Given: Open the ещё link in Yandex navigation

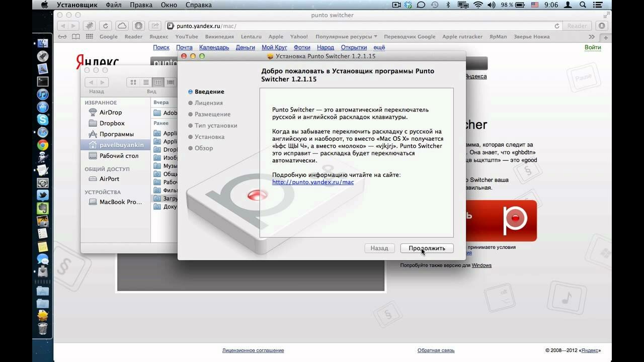Looking at the screenshot, I should click(379, 47).
